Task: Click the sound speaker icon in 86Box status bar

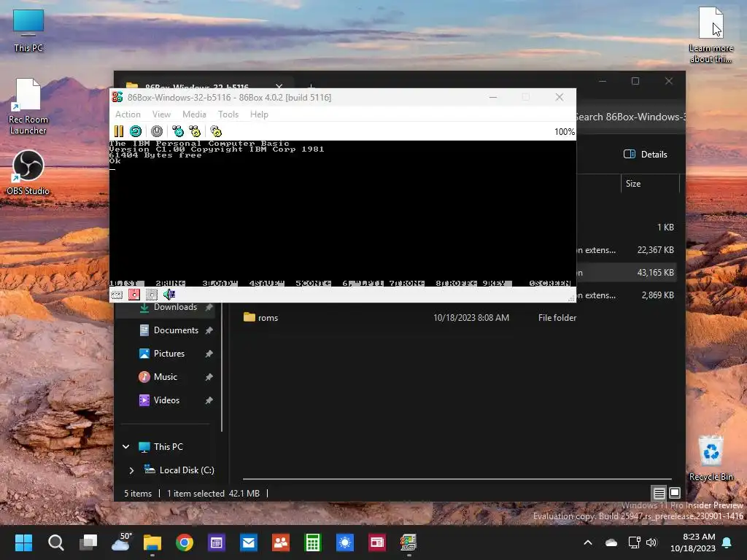Action: pos(169,295)
